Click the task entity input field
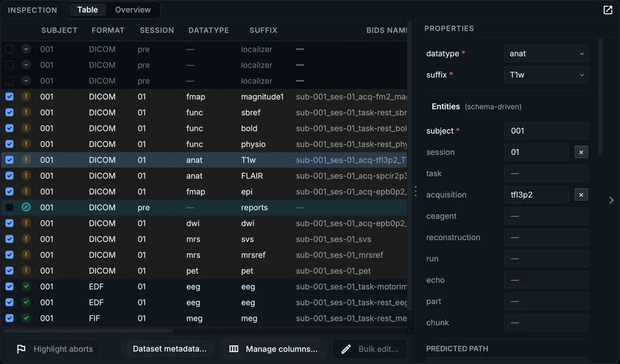 coord(546,173)
